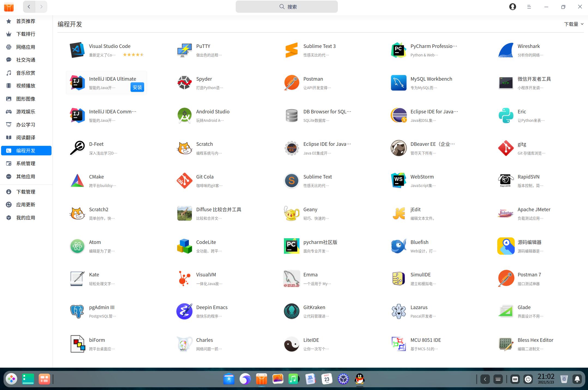Go back with the left arrow button
This screenshot has width=588, height=390.
coord(29,7)
